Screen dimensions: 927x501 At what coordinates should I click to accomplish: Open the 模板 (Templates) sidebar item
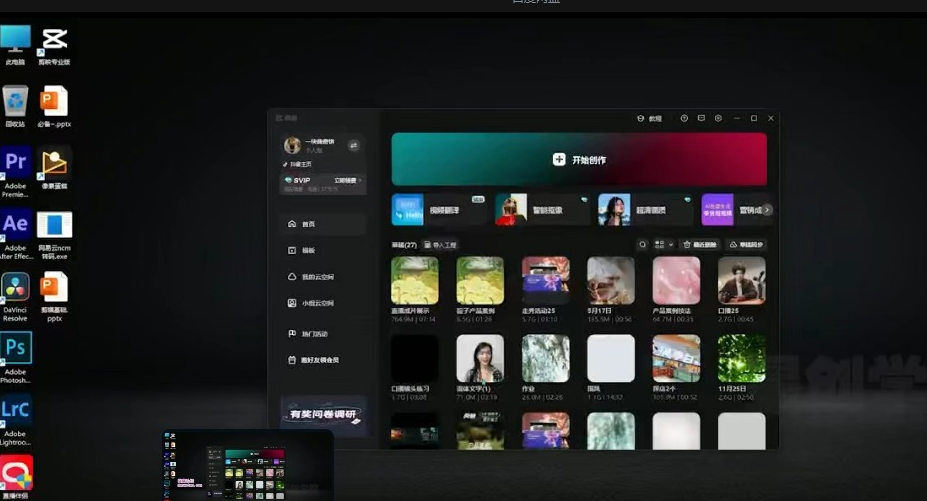[x=308, y=250]
